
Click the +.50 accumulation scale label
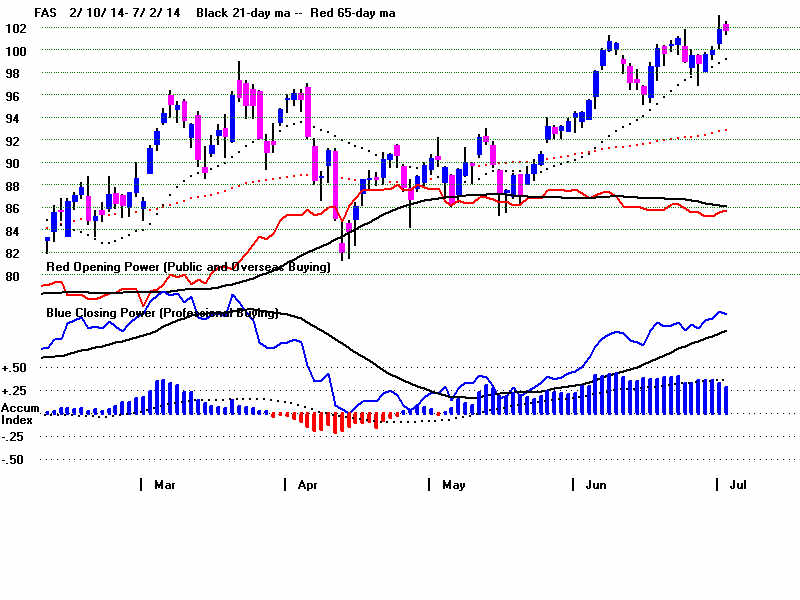pos(14,368)
